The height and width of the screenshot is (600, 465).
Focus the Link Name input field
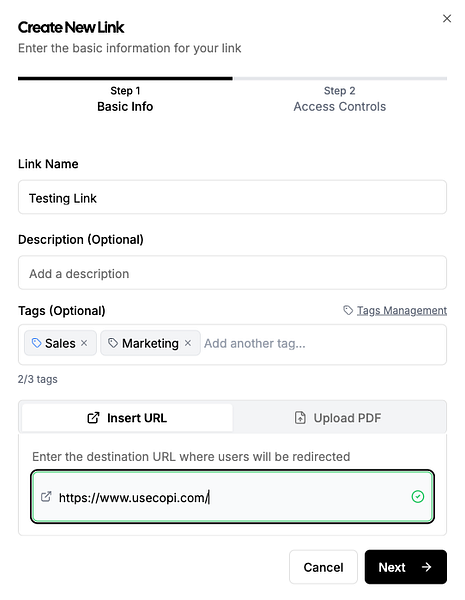pos(232,197)
